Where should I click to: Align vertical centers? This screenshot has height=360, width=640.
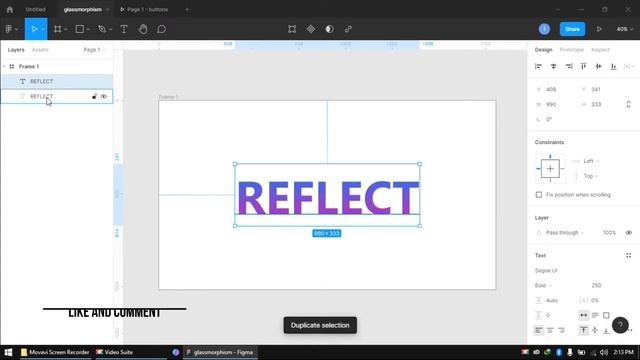(x=598, y=66)
